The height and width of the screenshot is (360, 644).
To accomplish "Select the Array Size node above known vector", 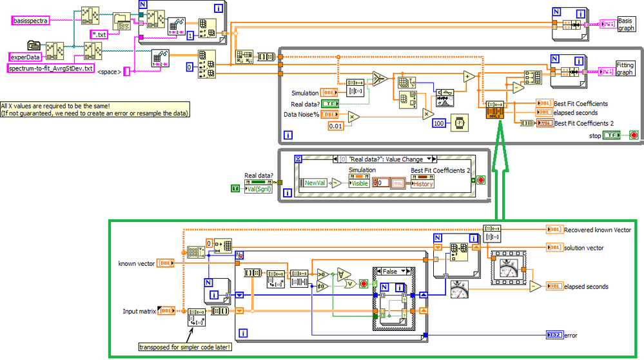I will 196,252.
